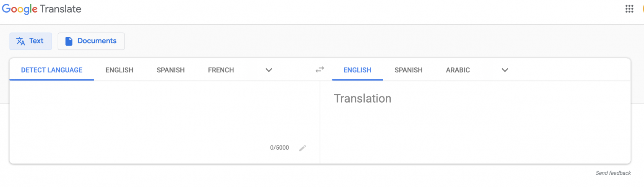Screen dimensions: 644x187
Task: Click the pencil handwriting input icon
Action: (302, 148)
